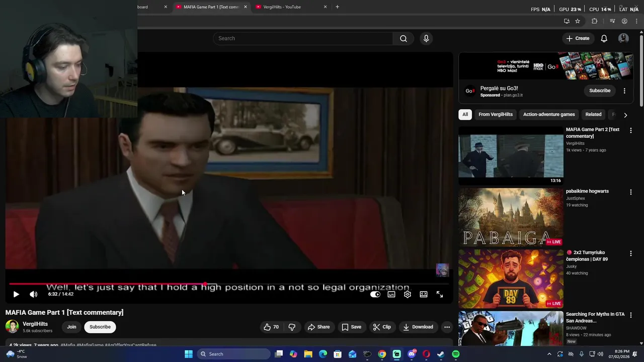
Task: Open options for Searching For Myths In GTA video
Action: (630, 315)
